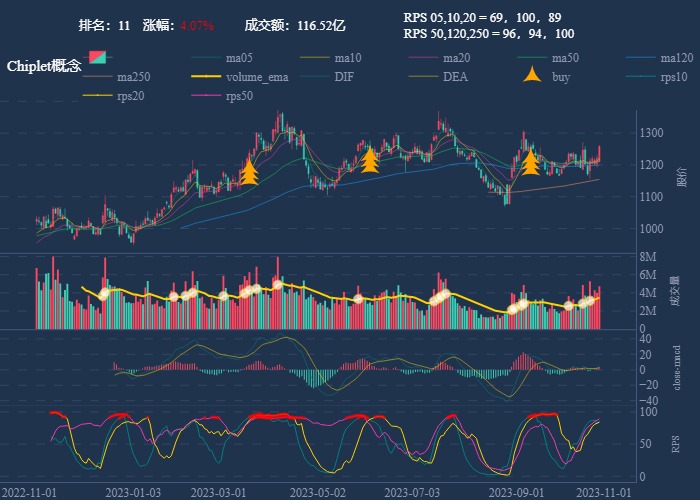Select the rps10 legend label
700x500 pixels.
click(674, 77)
